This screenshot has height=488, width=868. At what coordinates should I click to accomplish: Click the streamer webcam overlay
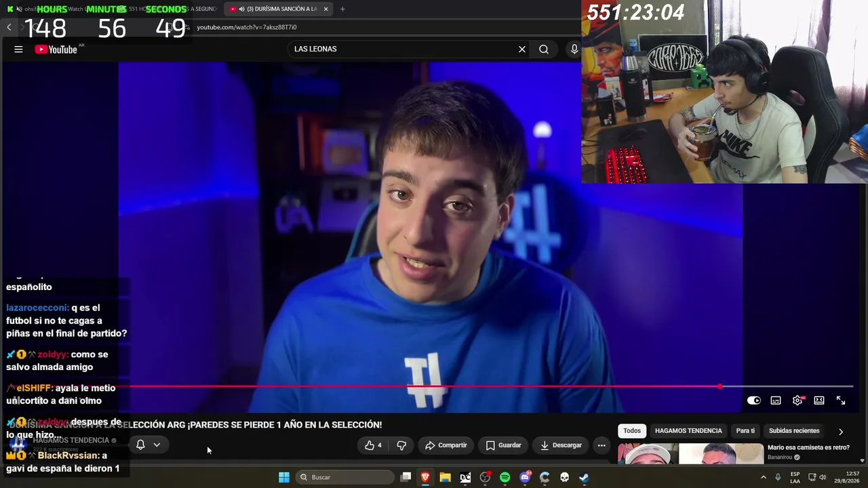[724, 91]
